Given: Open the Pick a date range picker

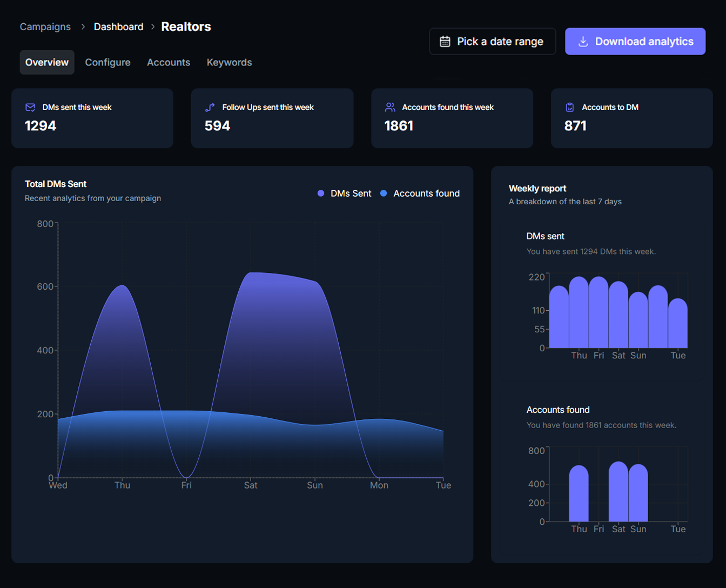Looking at the screenshot, I should pos(492,42).
